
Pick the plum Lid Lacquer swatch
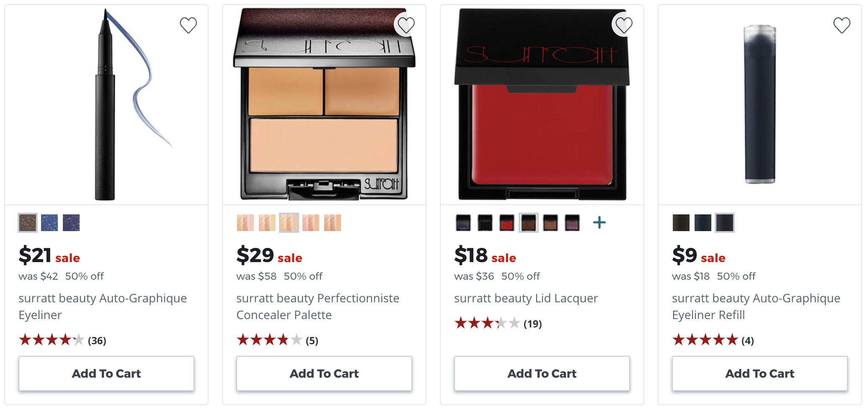click(x=572, y=223)
